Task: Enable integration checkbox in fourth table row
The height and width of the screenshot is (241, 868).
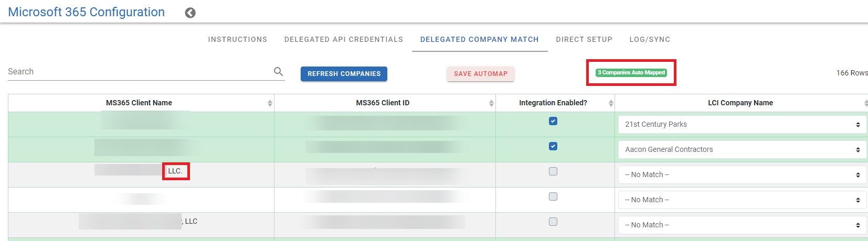Action: 553,196
